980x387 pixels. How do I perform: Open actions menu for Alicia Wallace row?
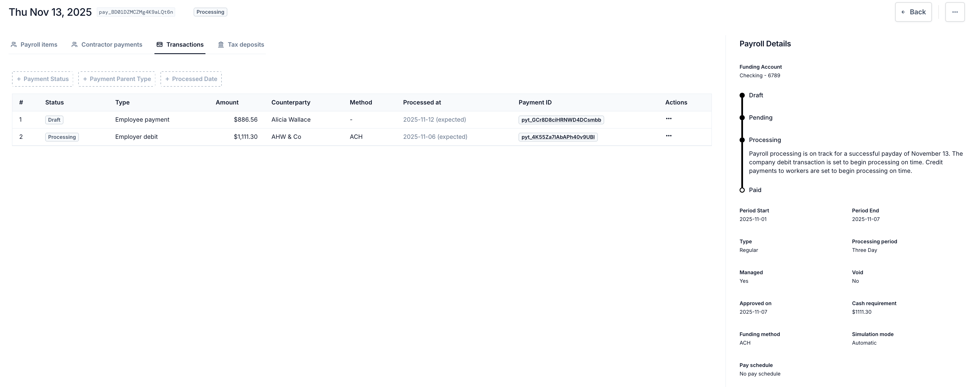pos(669,119)
